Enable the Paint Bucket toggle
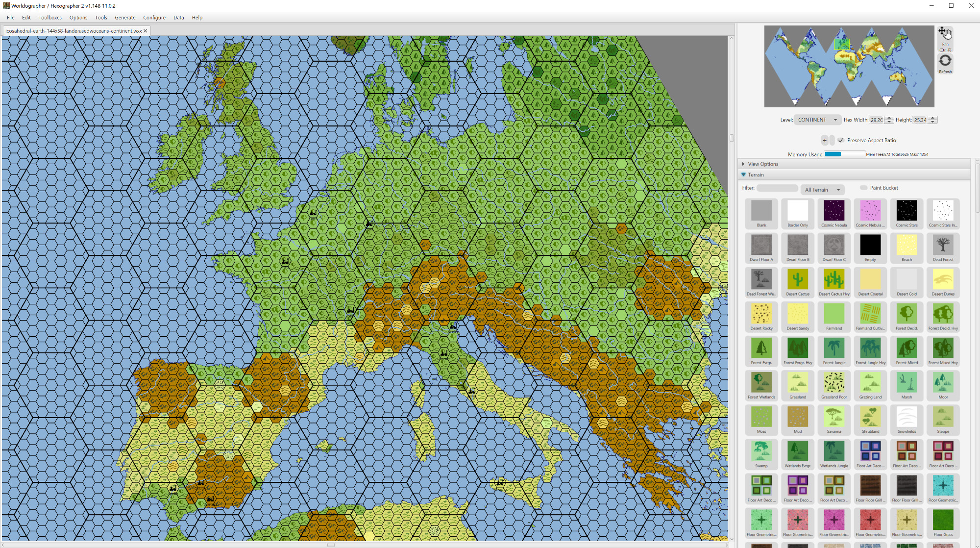 click(x=864, y=188)
